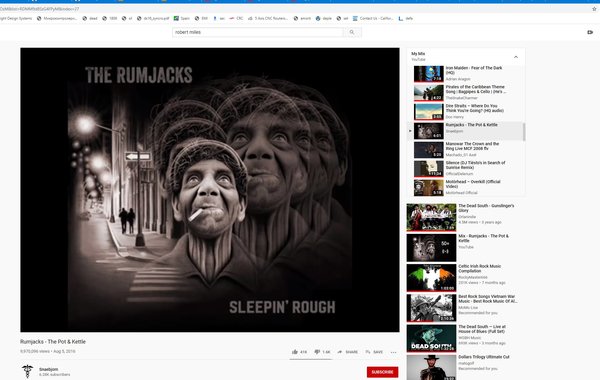Click the robert miles search field

258,32
